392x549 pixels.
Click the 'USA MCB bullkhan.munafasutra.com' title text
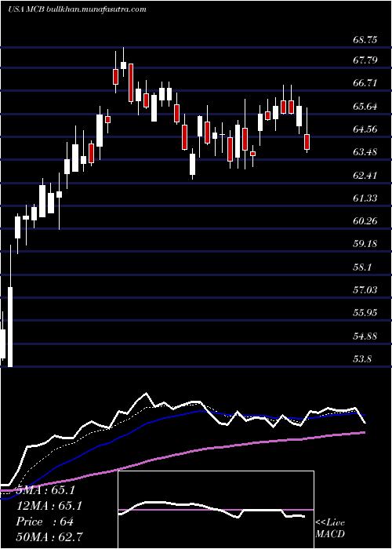[x=77, y=9]
